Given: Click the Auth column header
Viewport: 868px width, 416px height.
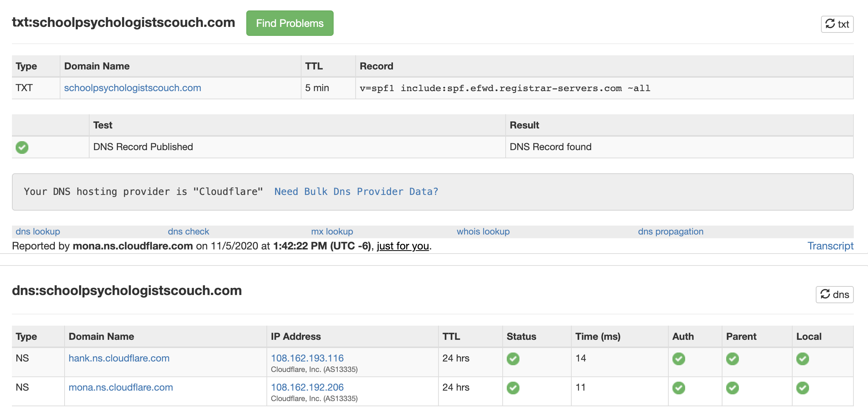Looking at the screenshot, I should 695,336.
